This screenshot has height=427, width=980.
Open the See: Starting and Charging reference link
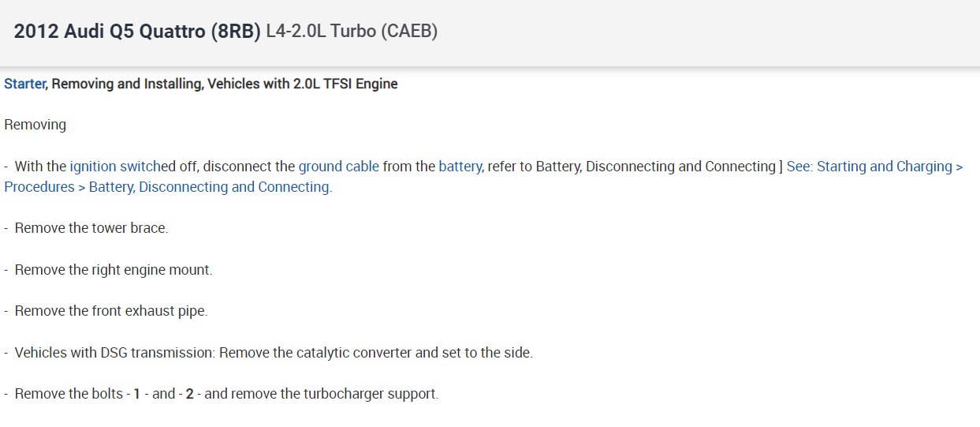[x=874, y=167]
